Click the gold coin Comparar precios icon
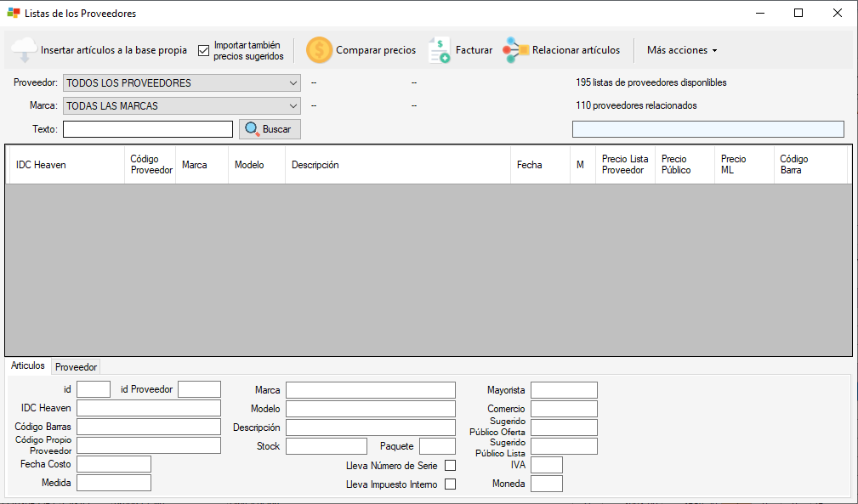This screenshot has width=858, height=504. (x=319, y=50)
